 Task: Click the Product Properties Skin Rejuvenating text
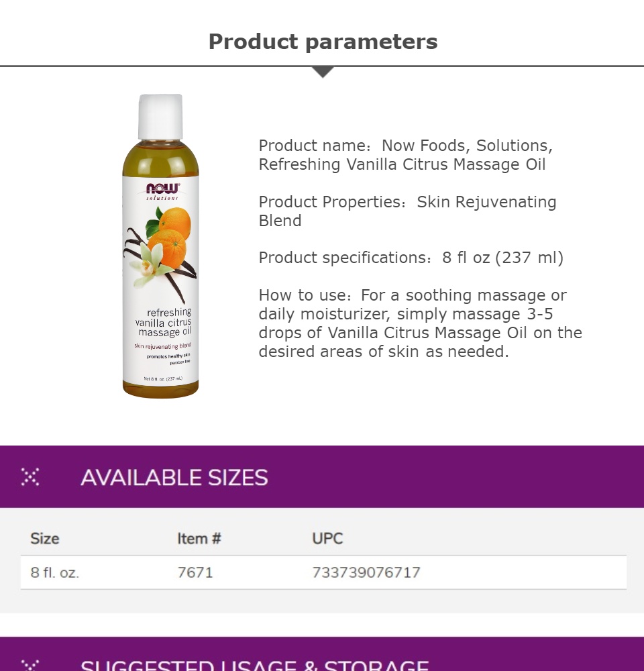(x=407, y=211)
